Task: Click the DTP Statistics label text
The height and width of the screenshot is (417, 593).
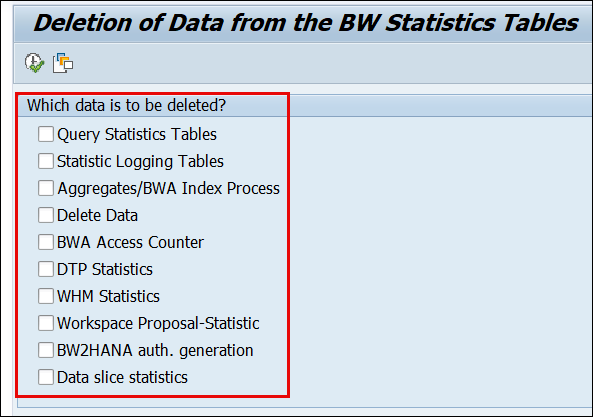Action: [105, 270]
